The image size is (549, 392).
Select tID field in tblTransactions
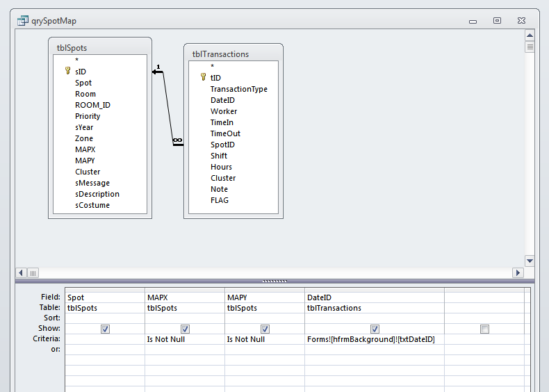215,78
